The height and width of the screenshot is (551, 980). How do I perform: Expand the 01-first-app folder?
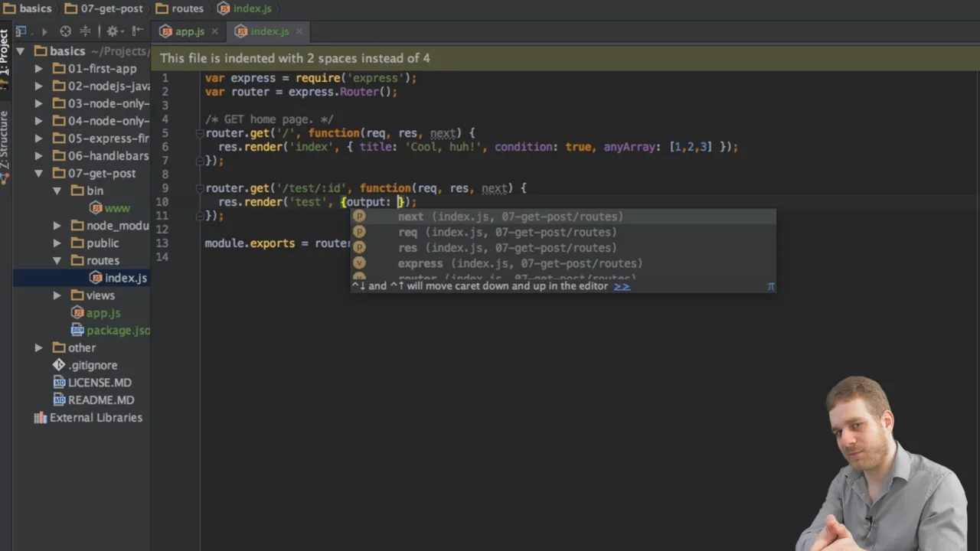coord(39,69)
